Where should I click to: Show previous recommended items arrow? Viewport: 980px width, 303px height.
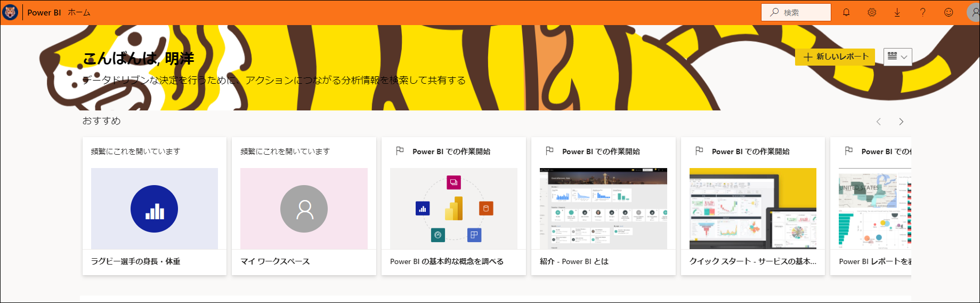coord(879,122)
